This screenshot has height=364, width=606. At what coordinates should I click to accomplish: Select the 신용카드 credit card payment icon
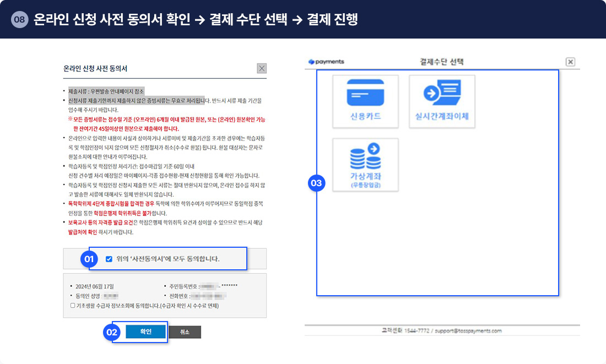point(365,93)
